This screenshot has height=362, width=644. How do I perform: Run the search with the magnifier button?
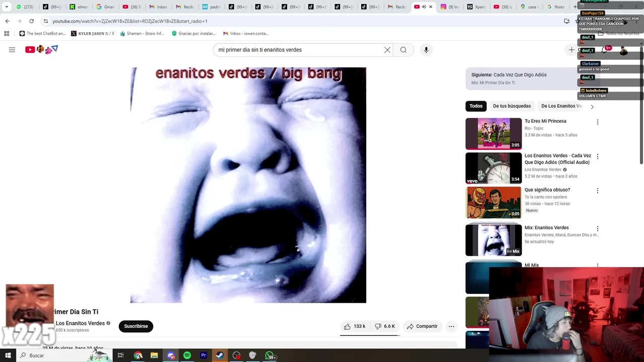(x=404, y=50)
